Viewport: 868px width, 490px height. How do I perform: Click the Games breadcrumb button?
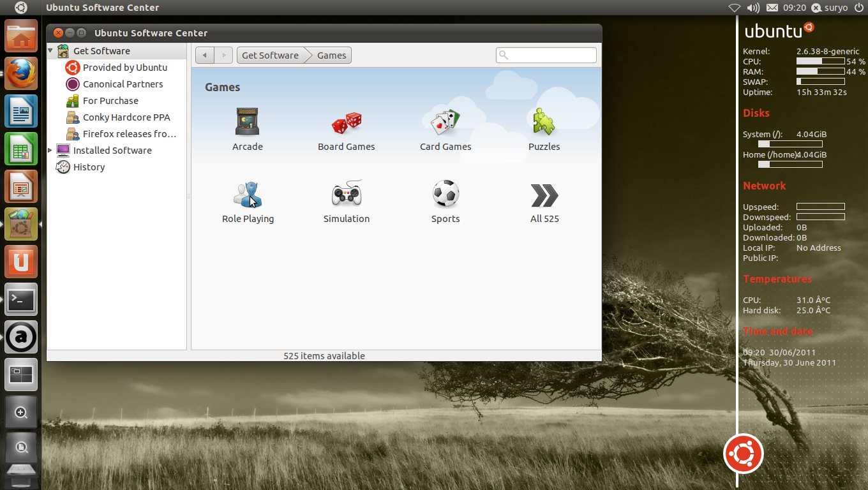pyautogui.click(x=331, y=56)
